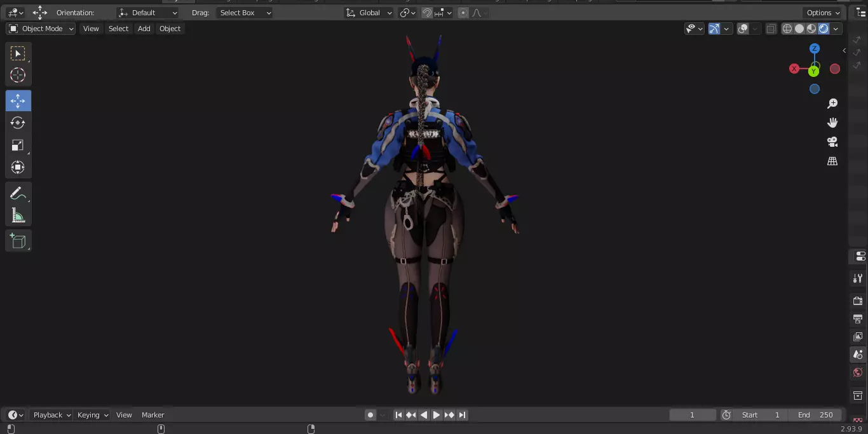This screenshot has width=868, height=434.
Task: Toggle X-ray mode
Action: (x=771, y=29)
